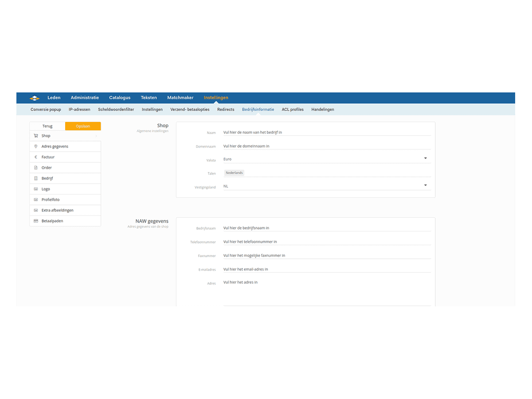Click the location pin icon for Adres gegevens
Viewport: 532px width, 399px height.
point(36,147)
